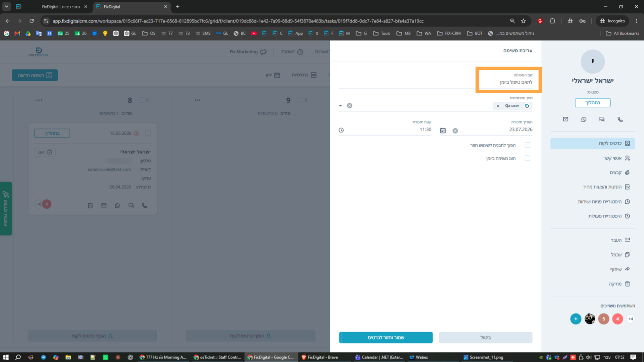The height and width of the screenshot is (362, 644).
Task: Open the 0/4 tasks badge on the card
Action: coord(45,152)
